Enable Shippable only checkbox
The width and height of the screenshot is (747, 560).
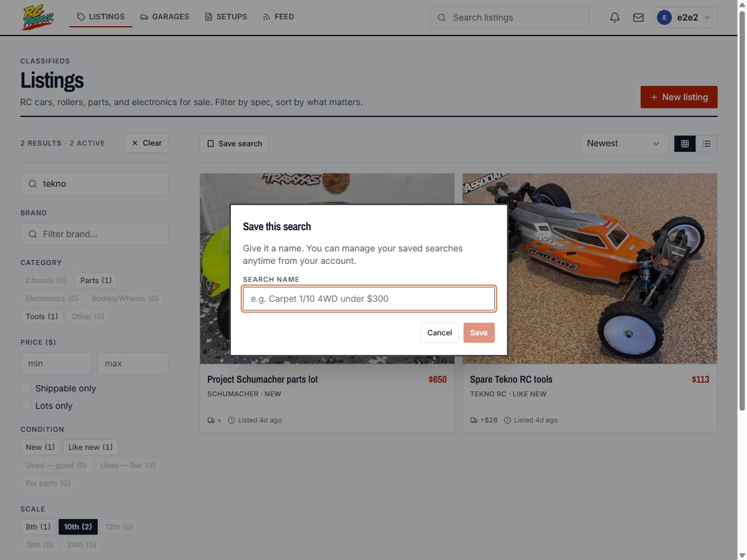click(x=26, y=388)
